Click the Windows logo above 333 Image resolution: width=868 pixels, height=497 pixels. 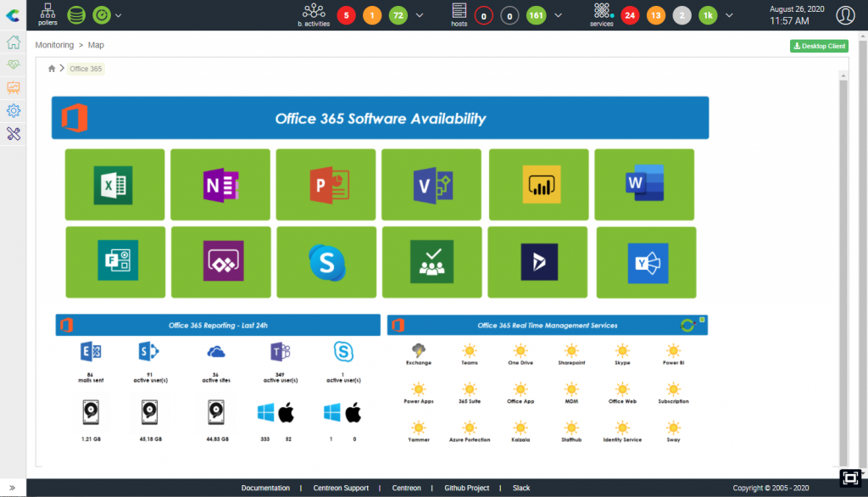(x=265, y=413)
